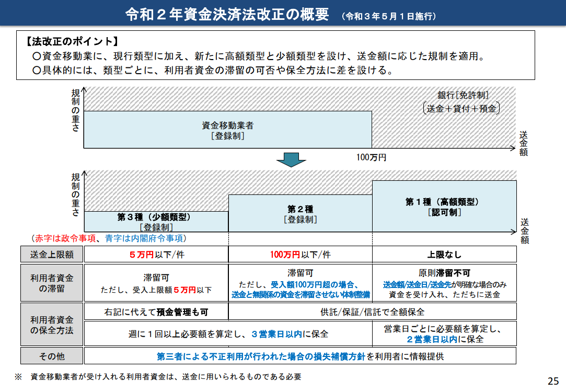The width and height of the screenshot is (566, 392).
Task: Click the lower chart's 送金額 axis label
Action: pyautogui.click(x=525, y=231)
